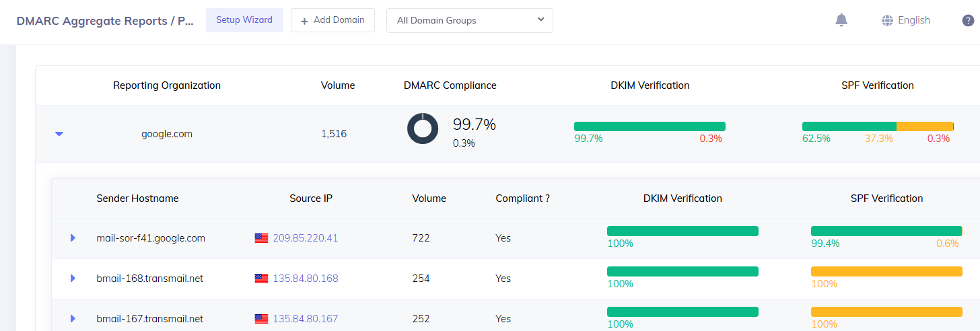This screenshot has width=980, height=331.
Task: Click the mail-sor-f41.google.com hostname
Action: 151,238
